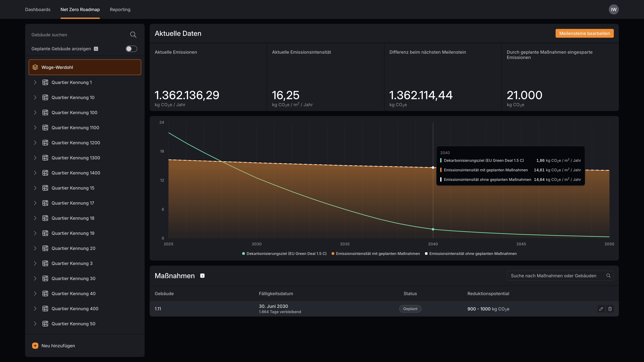Expand the Quartier Kennung 1100 chevron
644x362 pixels.
coord(35,128)
